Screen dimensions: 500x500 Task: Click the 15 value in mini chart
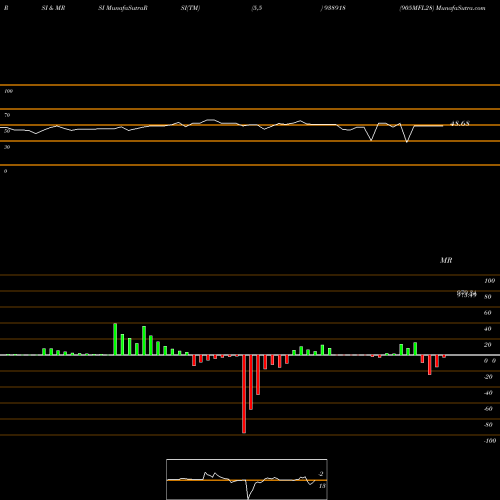[322, 486]
